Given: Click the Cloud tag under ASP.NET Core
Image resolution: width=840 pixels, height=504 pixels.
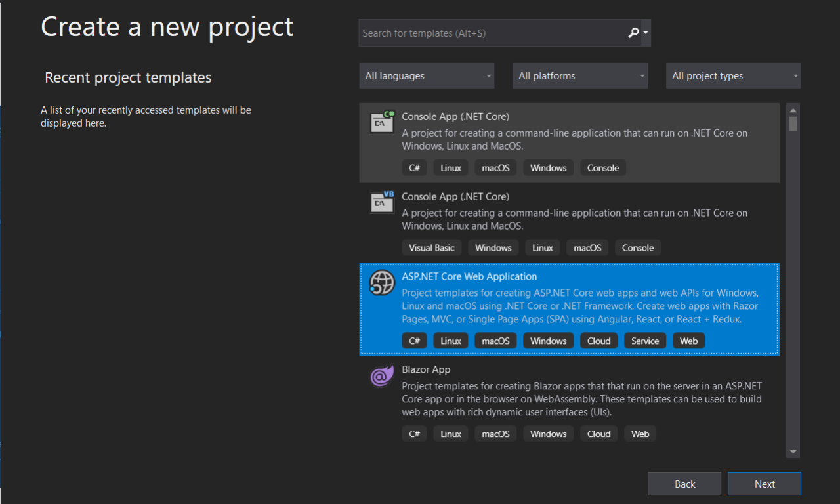Looking at the screenshot, I should click(x=598, y=341).
